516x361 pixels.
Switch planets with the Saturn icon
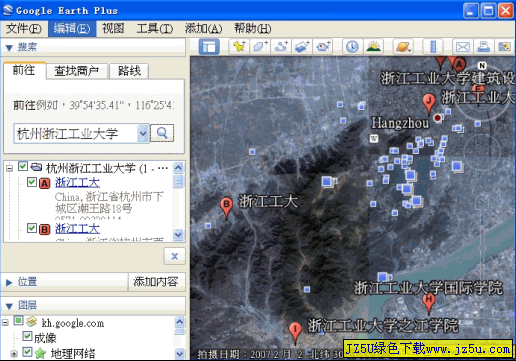(x=403, y=46)
